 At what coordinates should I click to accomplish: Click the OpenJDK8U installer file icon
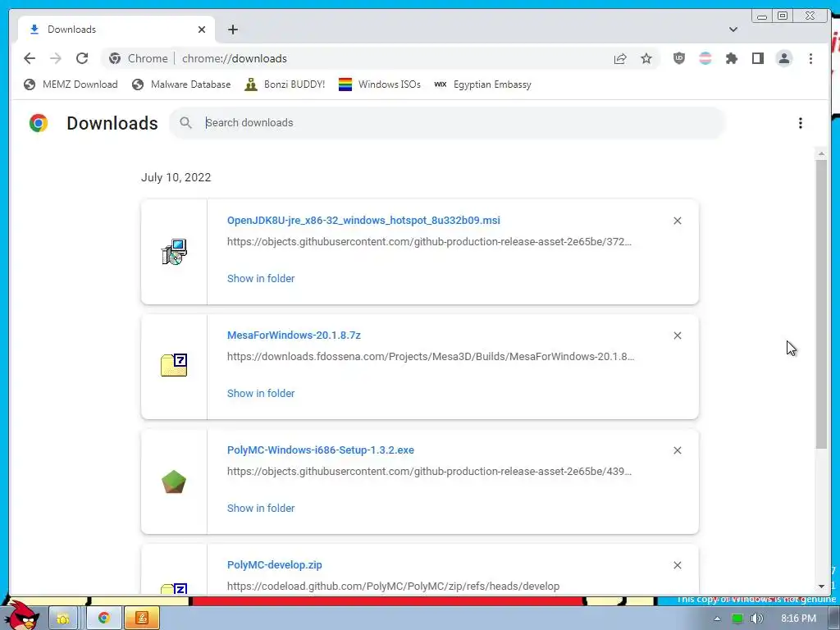[174, 252]
